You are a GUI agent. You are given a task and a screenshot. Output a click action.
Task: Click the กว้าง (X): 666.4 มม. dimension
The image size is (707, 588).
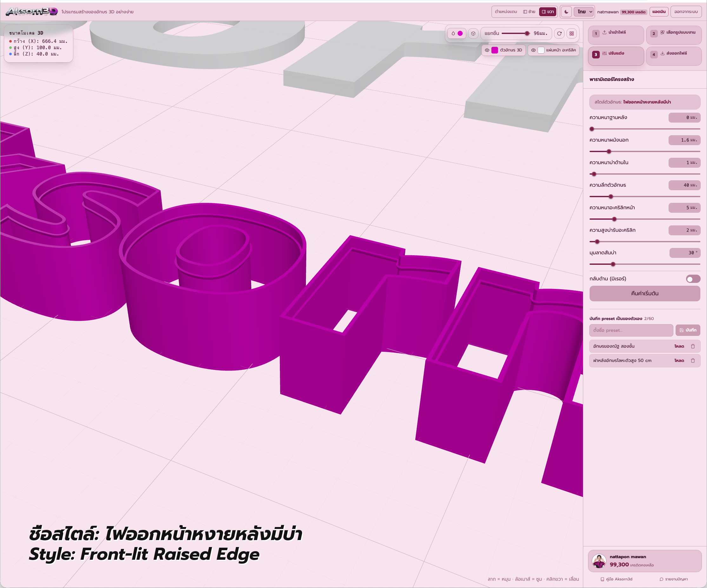(x=38, y=41)
